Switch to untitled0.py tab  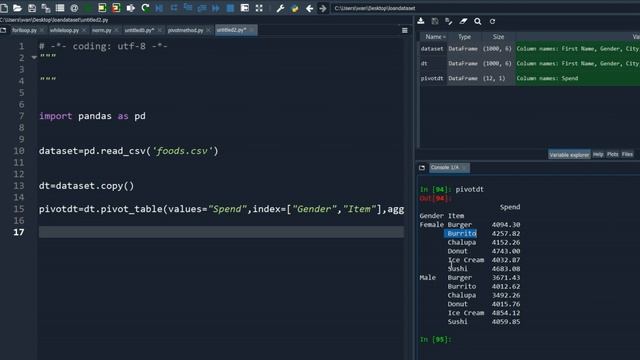coord(139,30)
